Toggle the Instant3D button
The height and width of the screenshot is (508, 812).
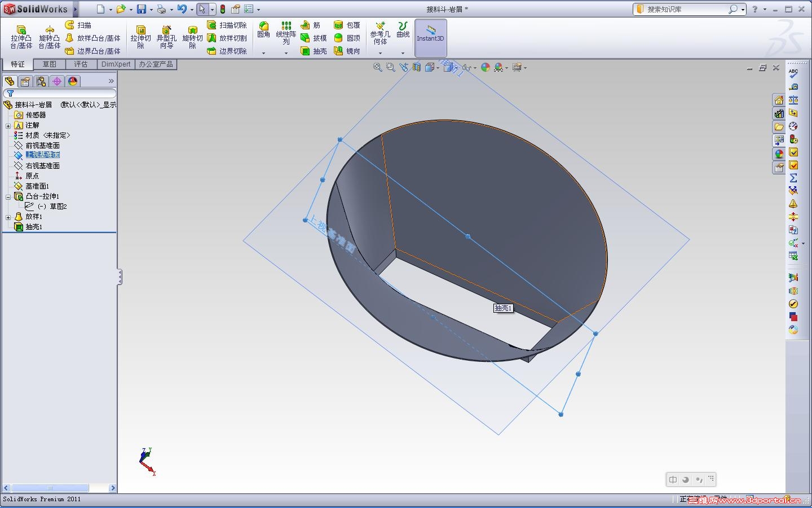(431, 38)
